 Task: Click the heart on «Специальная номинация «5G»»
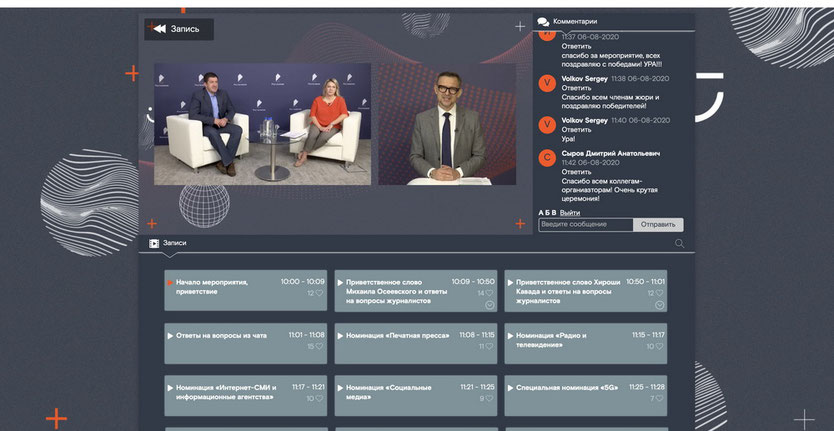pyautogui.click(x=660, y=398)
